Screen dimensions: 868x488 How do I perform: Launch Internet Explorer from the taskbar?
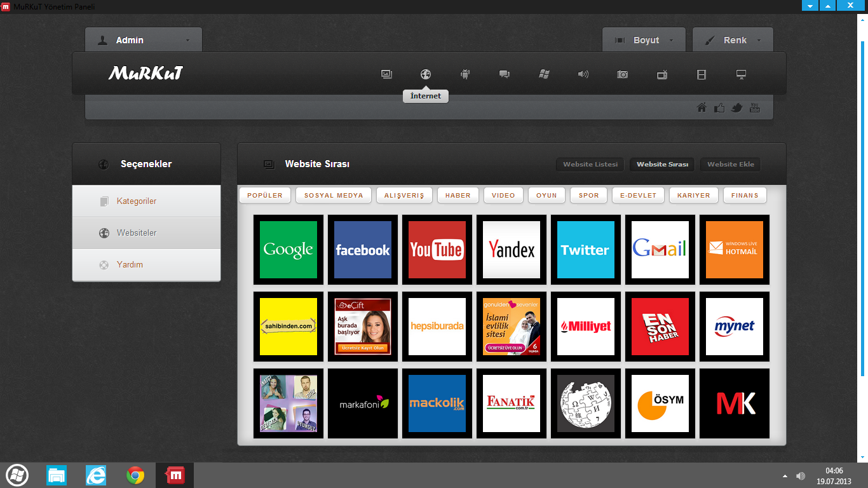pyautogui.click(x=96, y=475)
